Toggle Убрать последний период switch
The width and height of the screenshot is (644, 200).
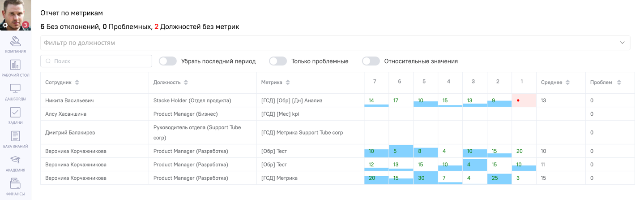click(168, 61)
